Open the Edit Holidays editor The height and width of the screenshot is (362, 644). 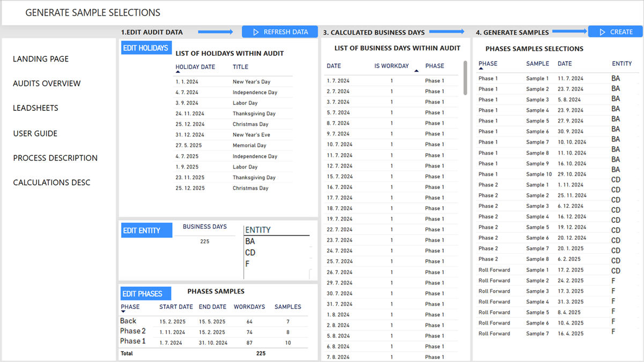click(x=146, y=48)
